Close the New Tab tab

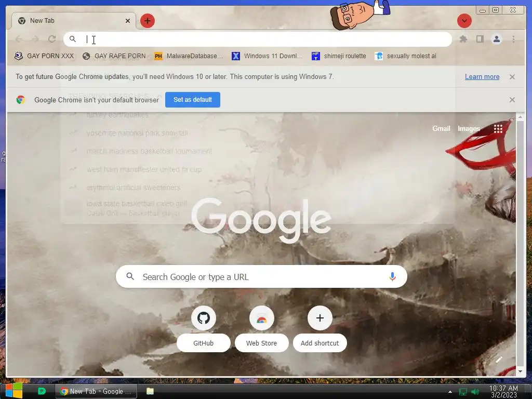128,21
